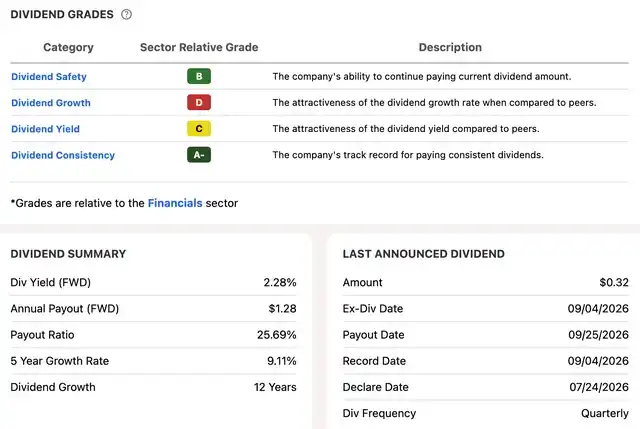Screen dimensions: 640x429
Task: Click the $0.32 dividend amount
Action: pos(614,282)
